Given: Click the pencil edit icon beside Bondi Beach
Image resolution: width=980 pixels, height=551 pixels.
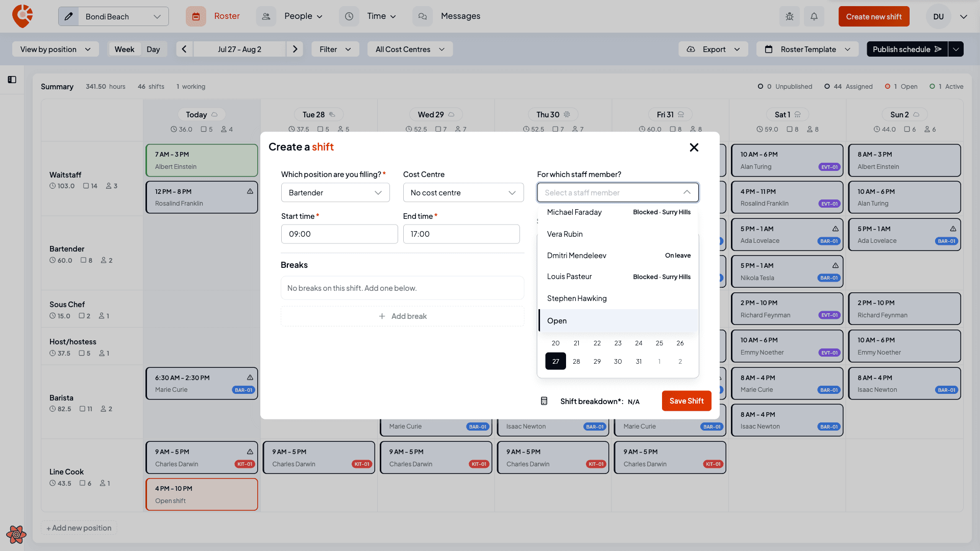Looking at the screenshot, I should pyautogui.click(x=69, y=16).
